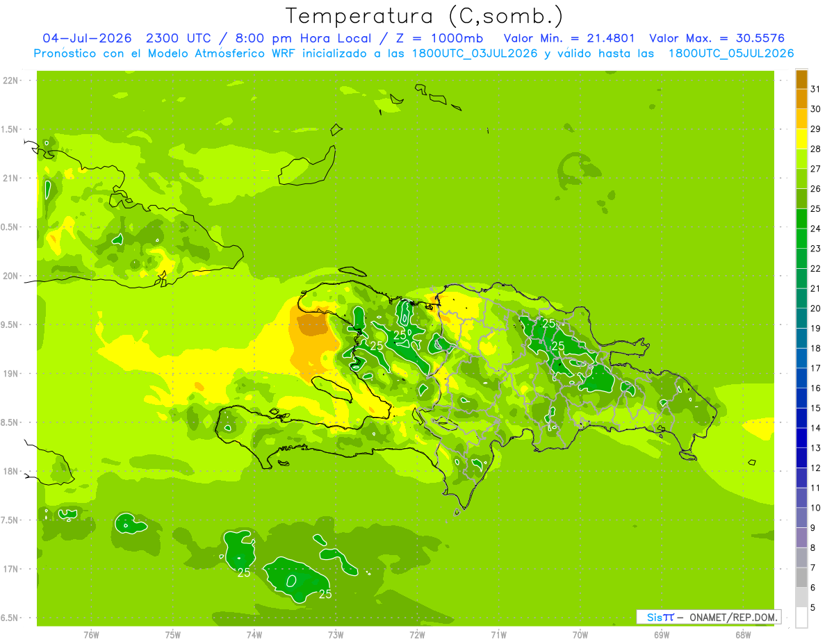Viewport: 834px width, 644px height.
Task: Click legend scale label "31"
Action: (x=815, y=89)
